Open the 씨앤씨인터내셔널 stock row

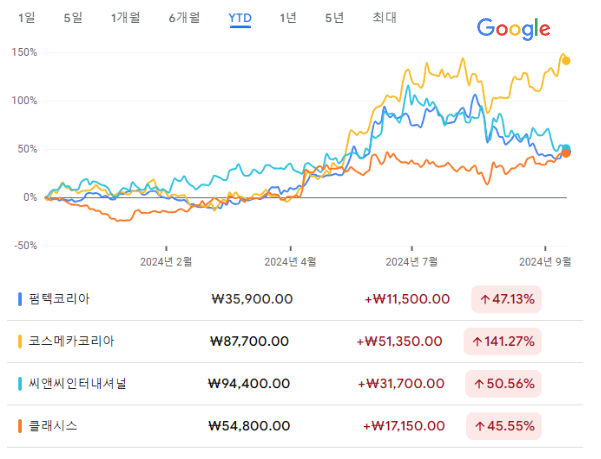coord(295,384)
